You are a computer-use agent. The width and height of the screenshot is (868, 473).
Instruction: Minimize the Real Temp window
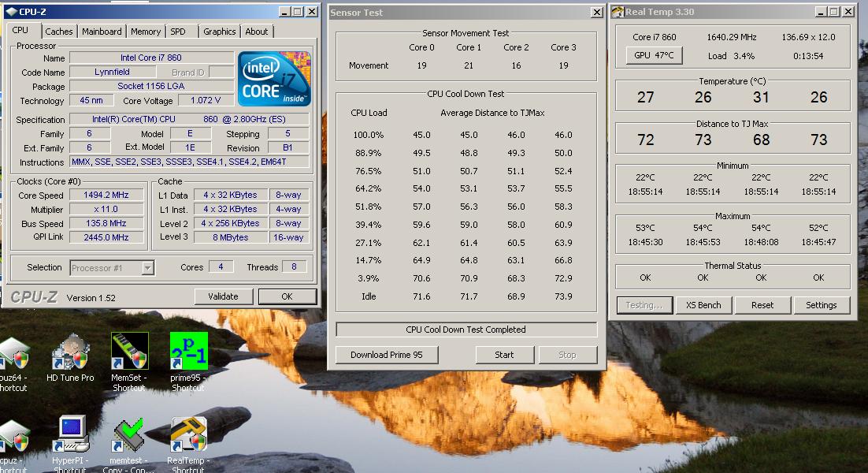(x=821, y=12)
